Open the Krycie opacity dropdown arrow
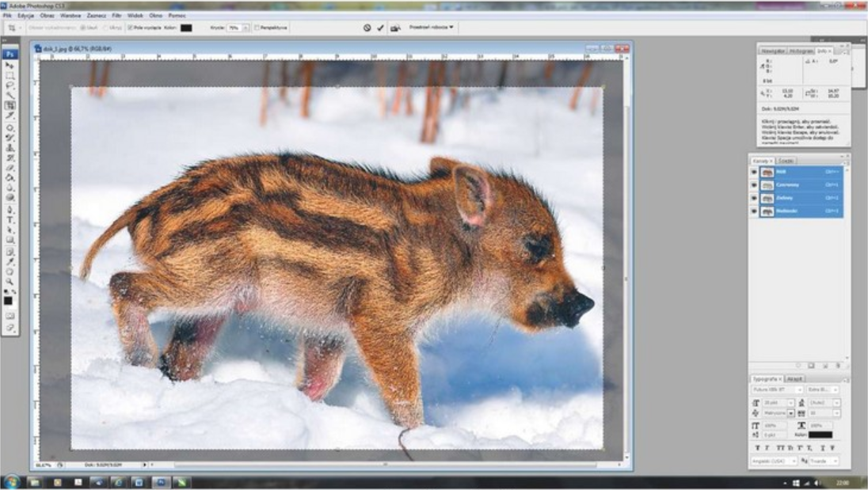Image resolution: width=868 pixels, height=490 pixels. click(x=245, y=28)
